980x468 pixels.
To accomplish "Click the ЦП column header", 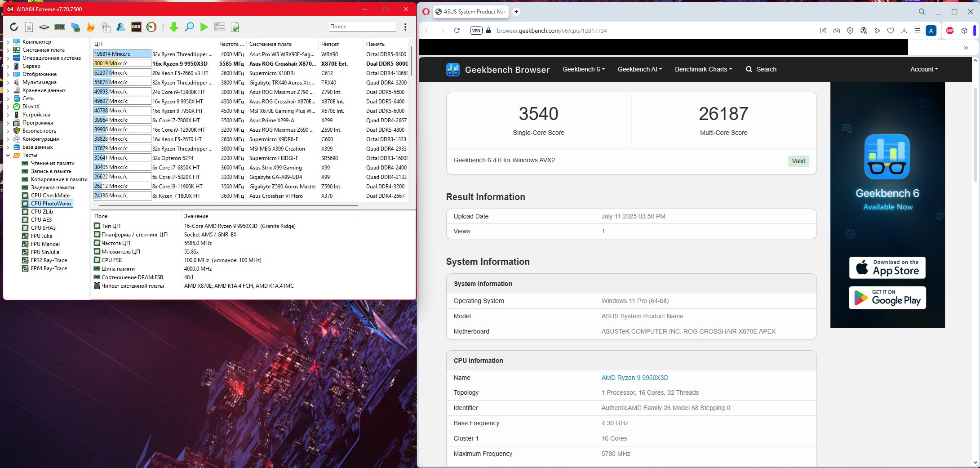I will pyautogui.click(x=154, y=44).
